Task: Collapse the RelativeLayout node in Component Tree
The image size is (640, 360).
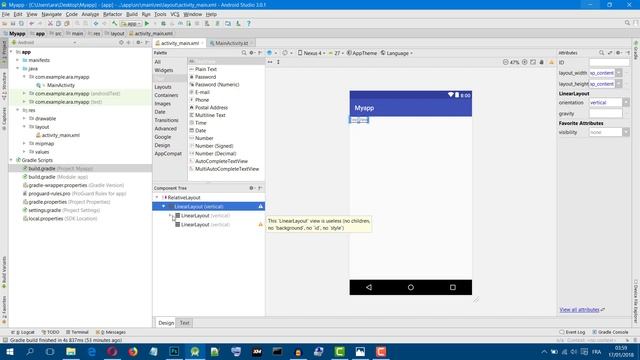Action: [157, 198]
